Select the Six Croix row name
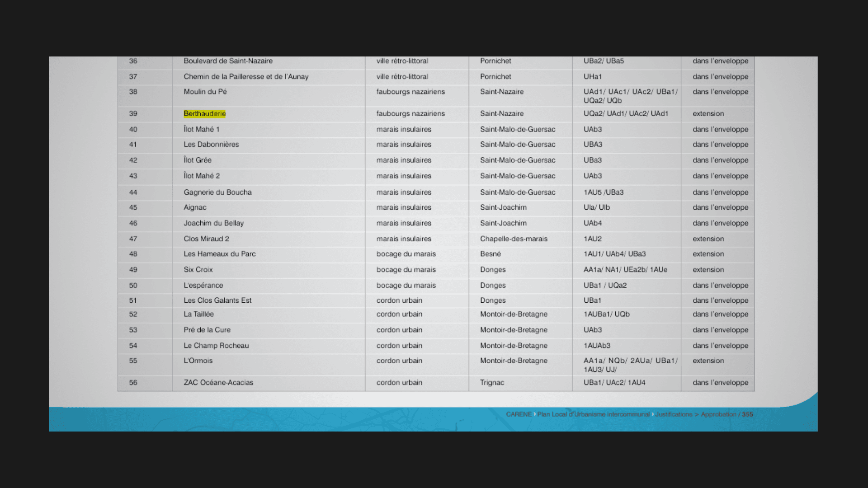Image resolution: width=868 pixels, height=488 pixels. point(198,270)
